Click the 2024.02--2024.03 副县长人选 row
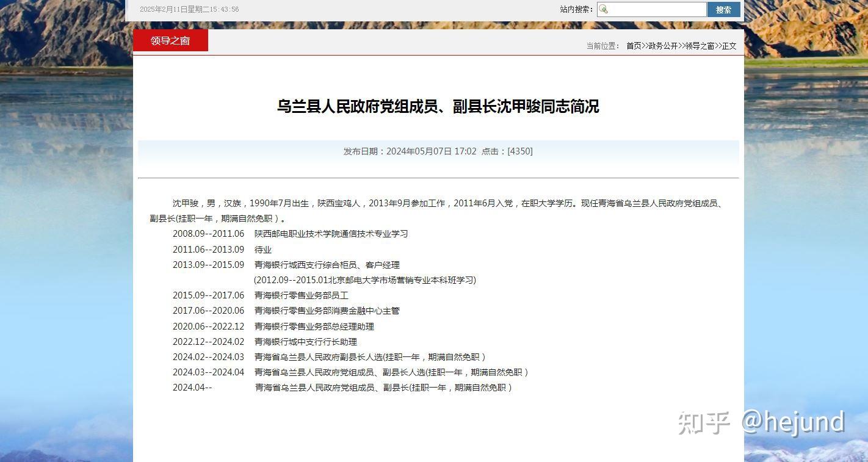This screenshot has height=462, width=868. pos(330,357)
